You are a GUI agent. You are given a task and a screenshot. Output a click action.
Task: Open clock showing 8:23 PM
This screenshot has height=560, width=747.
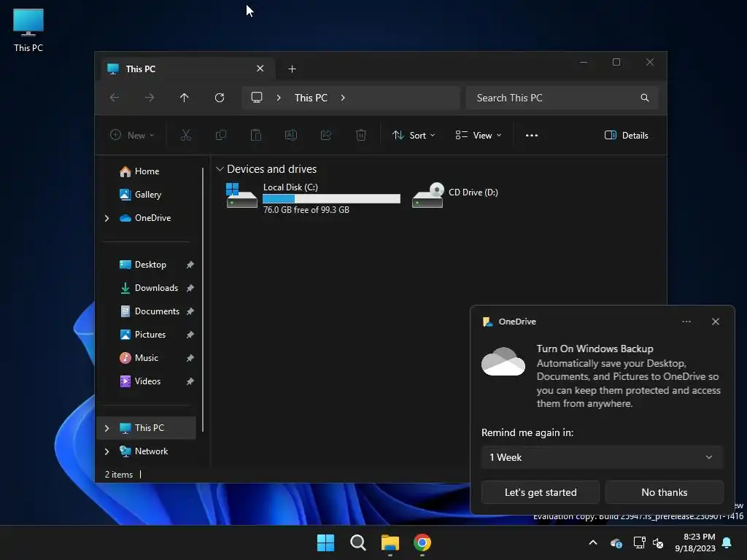tap(695, 542)
